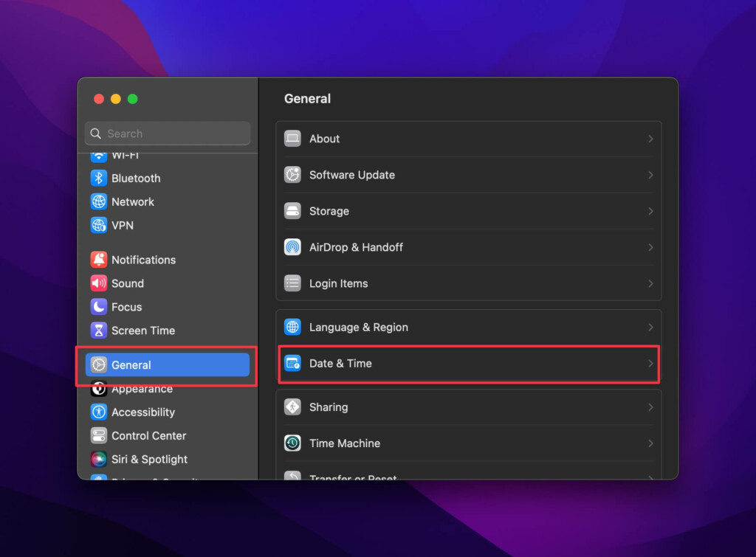Open Screen Time hourglass icon

[99, 331]
